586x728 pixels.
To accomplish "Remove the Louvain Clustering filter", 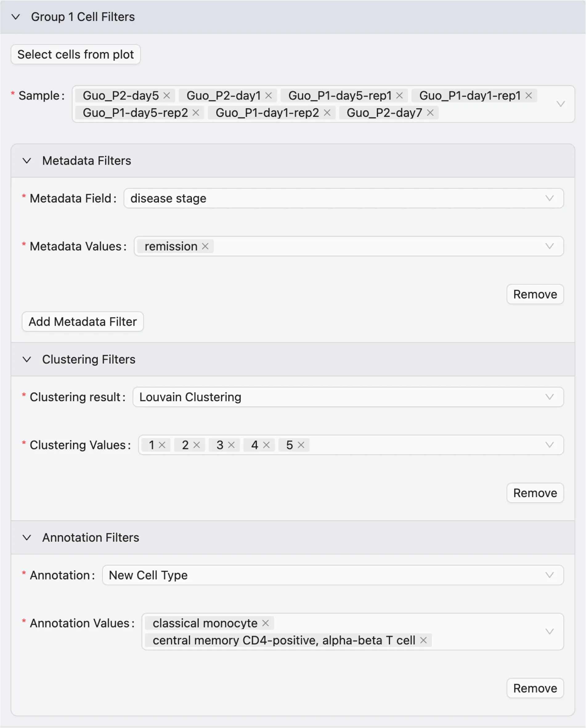I will click(535, 493).
